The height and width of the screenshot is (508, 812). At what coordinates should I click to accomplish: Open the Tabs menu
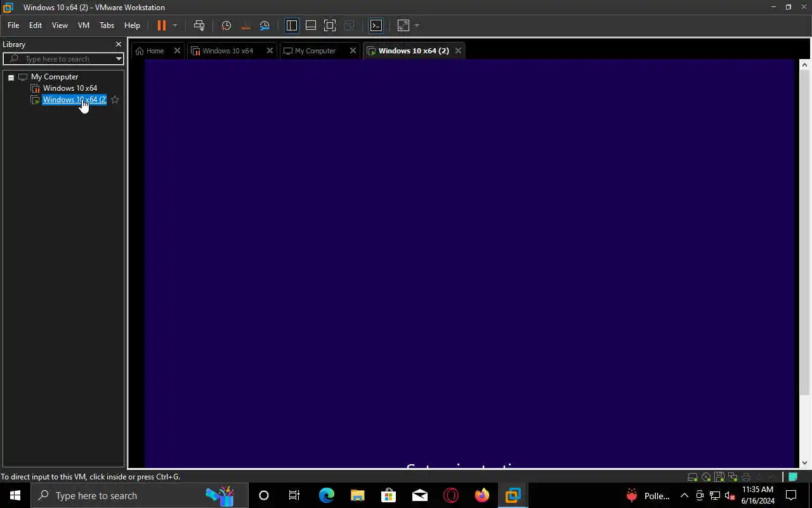(x=107, y=25)
